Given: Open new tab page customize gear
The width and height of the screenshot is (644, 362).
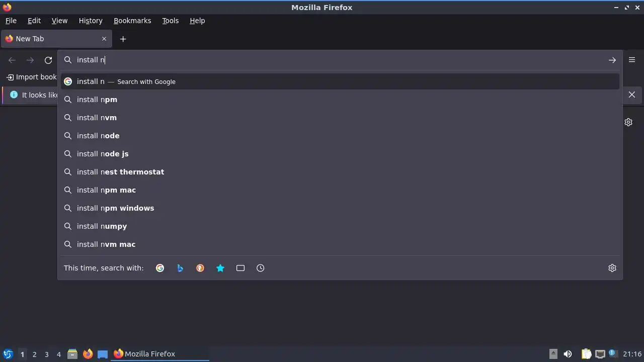Looking at the screenshot, I should point(628,122).
